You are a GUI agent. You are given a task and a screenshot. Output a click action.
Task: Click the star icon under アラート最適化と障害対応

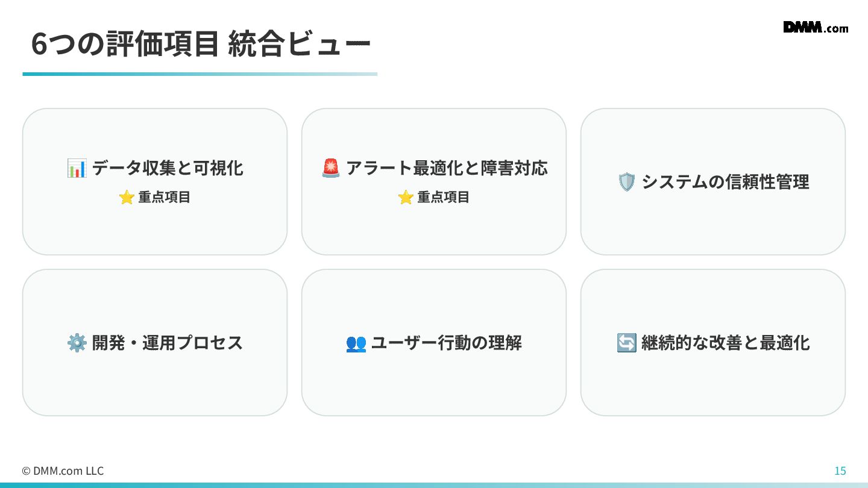coord(406,197)
